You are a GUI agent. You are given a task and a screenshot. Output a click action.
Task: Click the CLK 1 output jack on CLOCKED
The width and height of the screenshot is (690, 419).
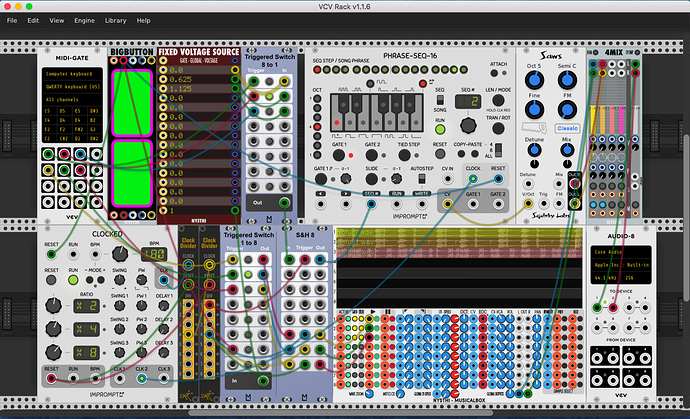tap(120, 378)
